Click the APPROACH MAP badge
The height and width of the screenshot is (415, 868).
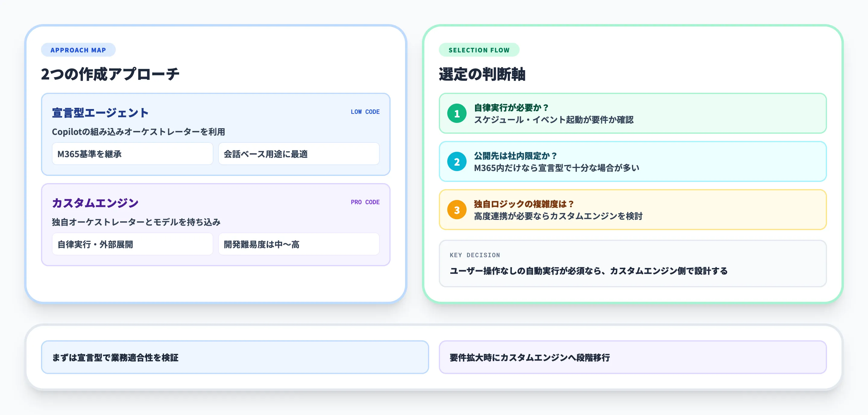[78, 50]
